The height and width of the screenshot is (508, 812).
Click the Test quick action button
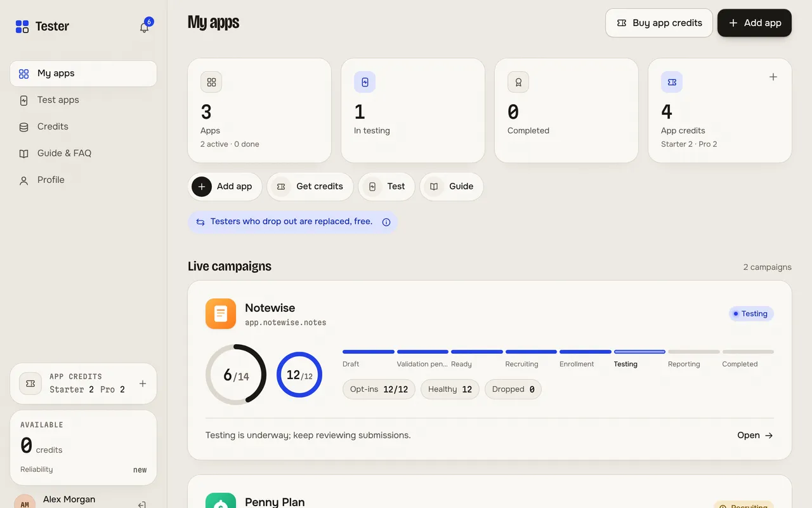386,187
